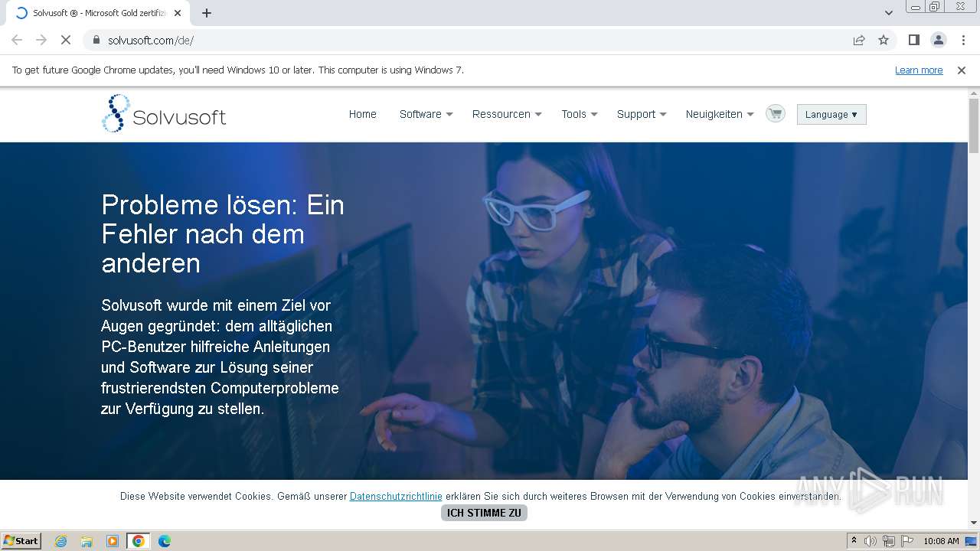Image resolution: width=980 pixels, height=551 pixels.
Task: Expand the Tools menu
Action: [579, 114]
